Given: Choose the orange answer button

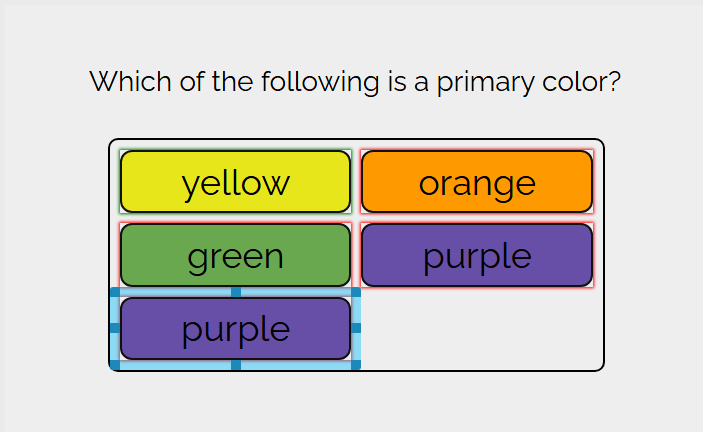Looking at the screenshot, I should (477, 181).
